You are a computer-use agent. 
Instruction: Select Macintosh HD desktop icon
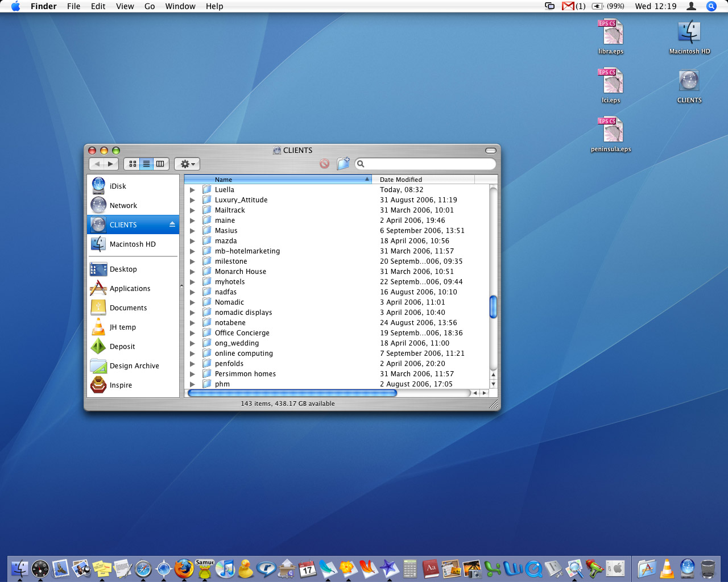click(689, 36)
